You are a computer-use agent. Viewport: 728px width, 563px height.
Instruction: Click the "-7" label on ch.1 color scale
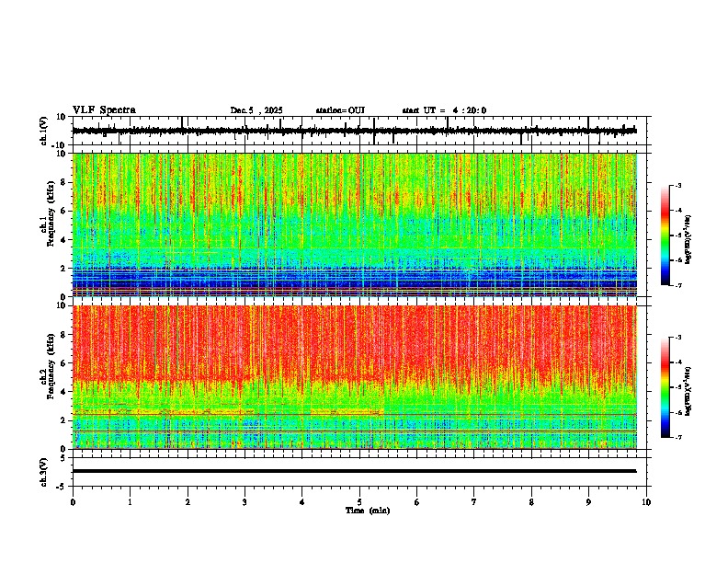click(677, 285)
